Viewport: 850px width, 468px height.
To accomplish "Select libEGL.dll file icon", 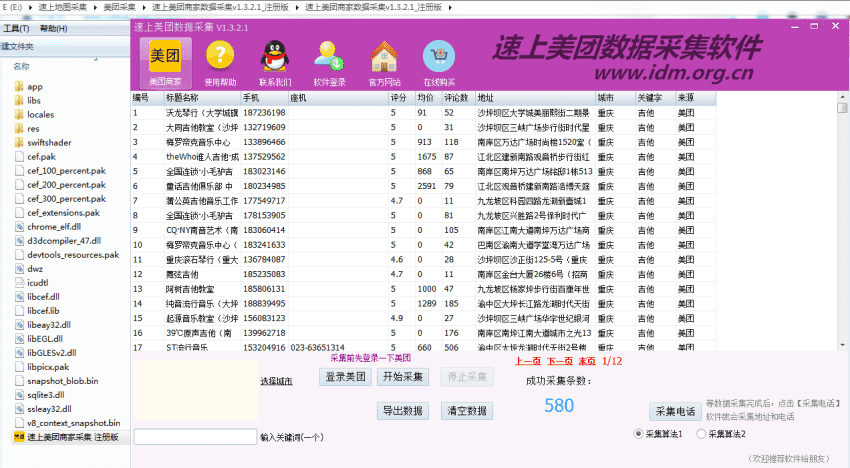I will pyautogui.click(x=19, y=339).
